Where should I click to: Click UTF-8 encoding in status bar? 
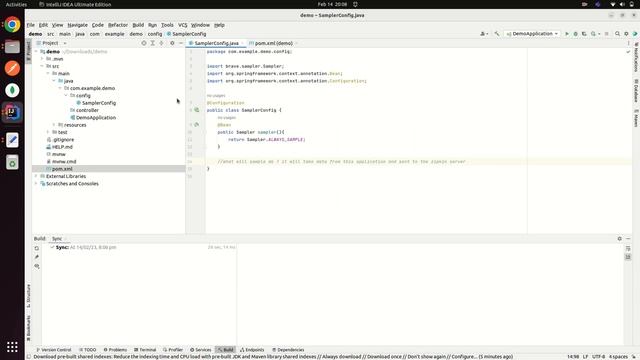coord(598,357)
